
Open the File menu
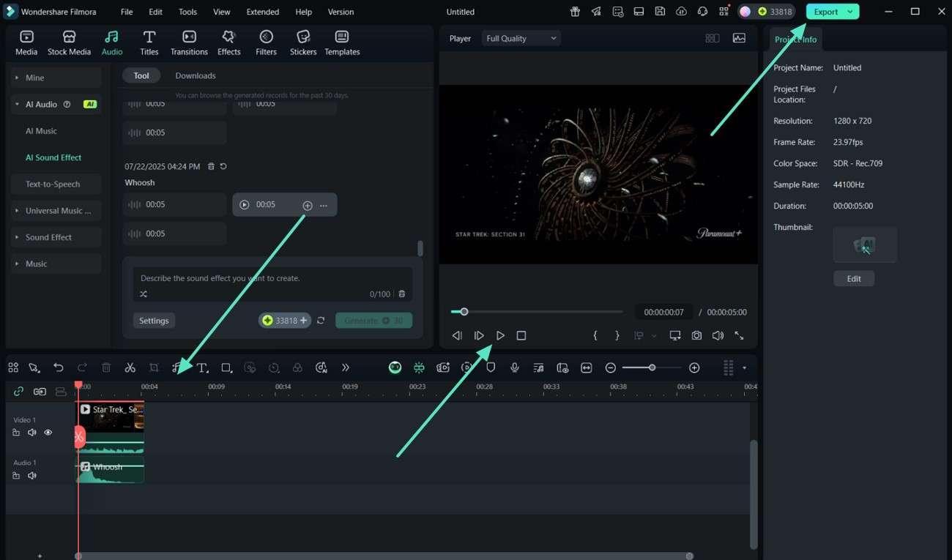tap(127, 12)
